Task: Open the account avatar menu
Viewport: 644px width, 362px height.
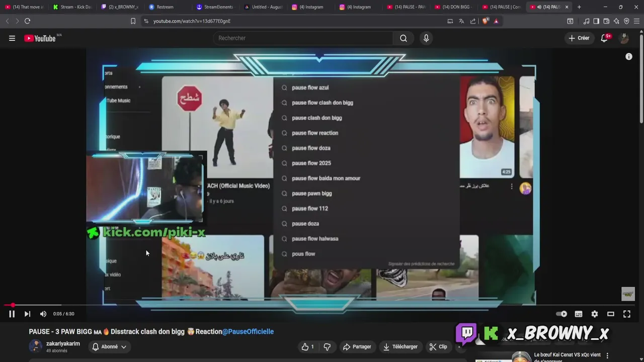Action: point(624,38)
